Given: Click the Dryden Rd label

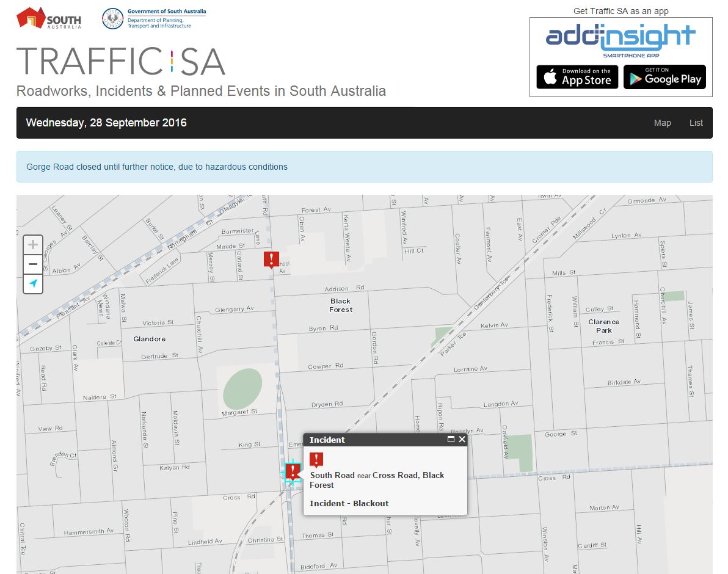Looking at the screenshot, I should tap(327, 404).
